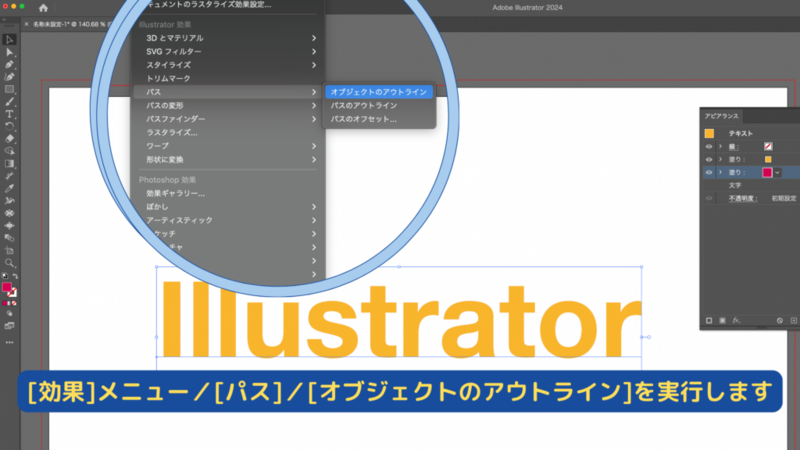Select the Curvature tool
Screen dimensions: 800x450
(x=9, y=77)
